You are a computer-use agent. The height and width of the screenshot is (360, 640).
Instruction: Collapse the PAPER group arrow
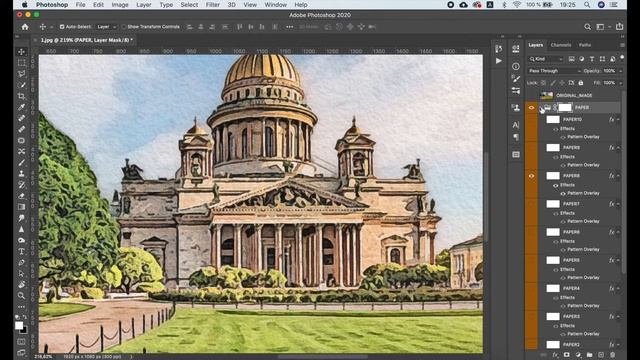(541, 108)
